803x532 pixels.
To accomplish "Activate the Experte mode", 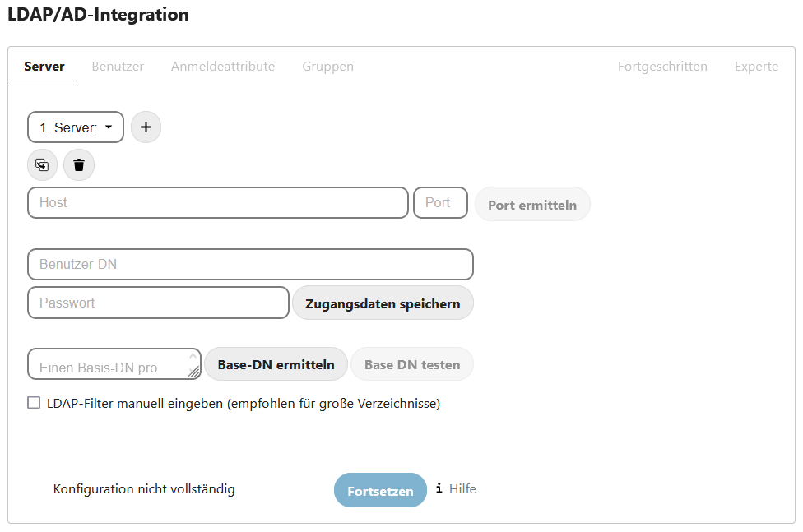I will click(x=756, y=67).
